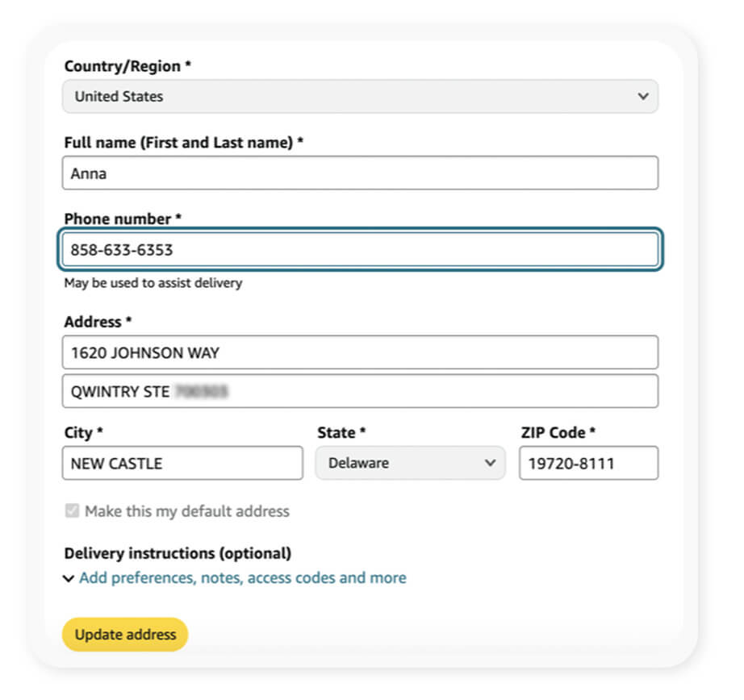
Task: Click the 'Make this my default address' label
Action: pos(186,511)
